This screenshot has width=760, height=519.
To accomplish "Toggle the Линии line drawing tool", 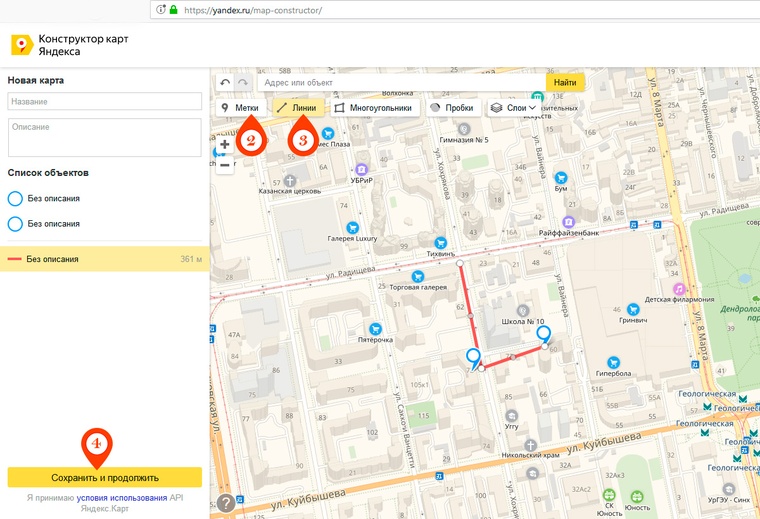I will [x=297, y=108].
